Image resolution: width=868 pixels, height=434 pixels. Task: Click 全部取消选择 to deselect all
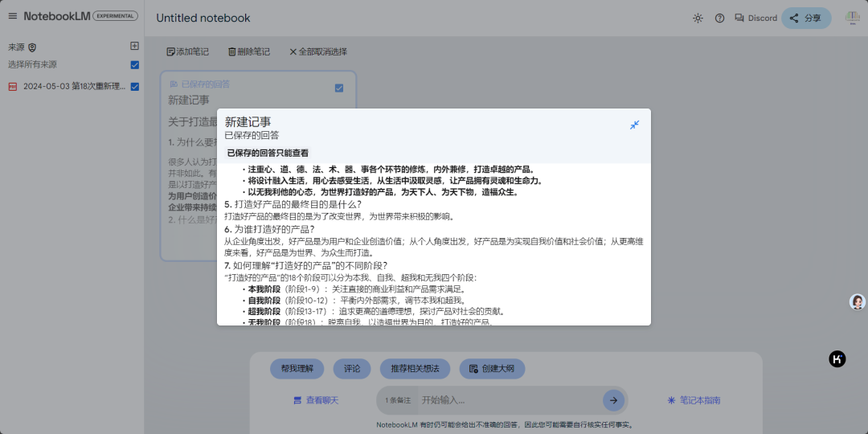(x=317, y=51)
